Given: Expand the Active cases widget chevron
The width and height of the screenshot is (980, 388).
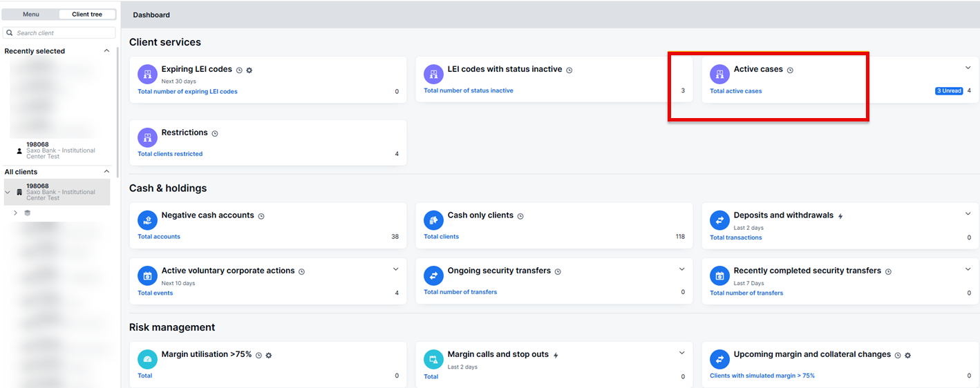Looking at the screenshot, I should tap(968, 68).
